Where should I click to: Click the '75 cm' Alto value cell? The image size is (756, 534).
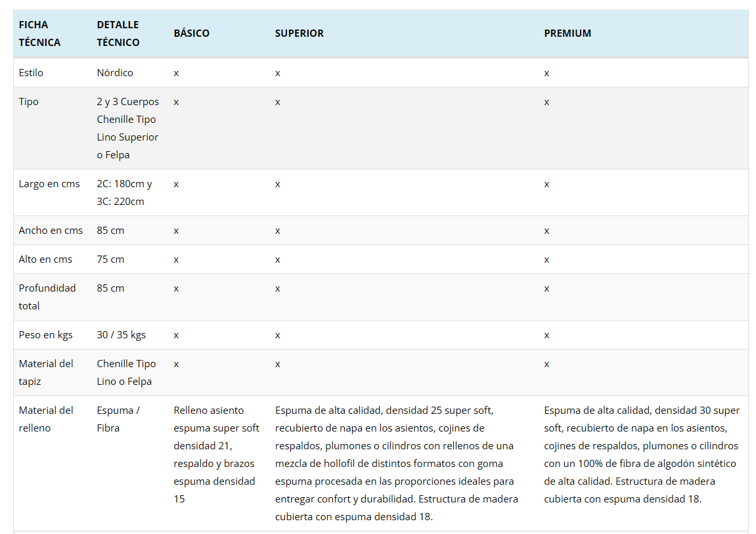click(110, 259)
